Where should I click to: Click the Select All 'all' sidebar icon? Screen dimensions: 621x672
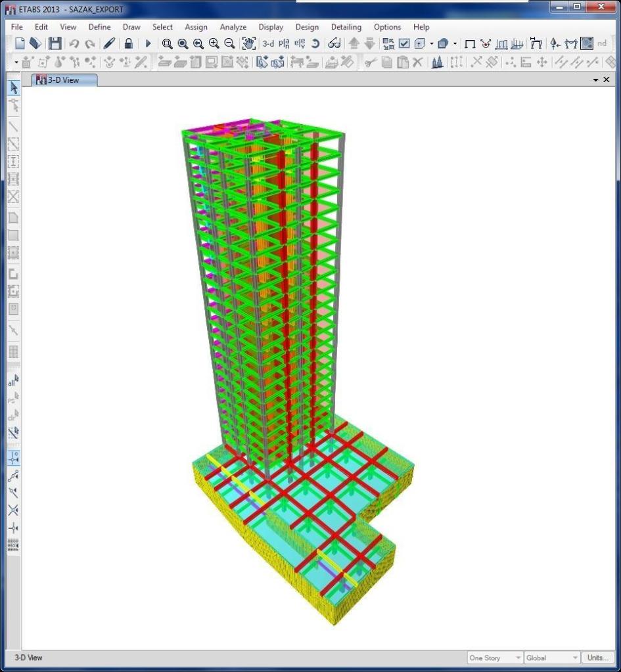click(x=13, y=381)
